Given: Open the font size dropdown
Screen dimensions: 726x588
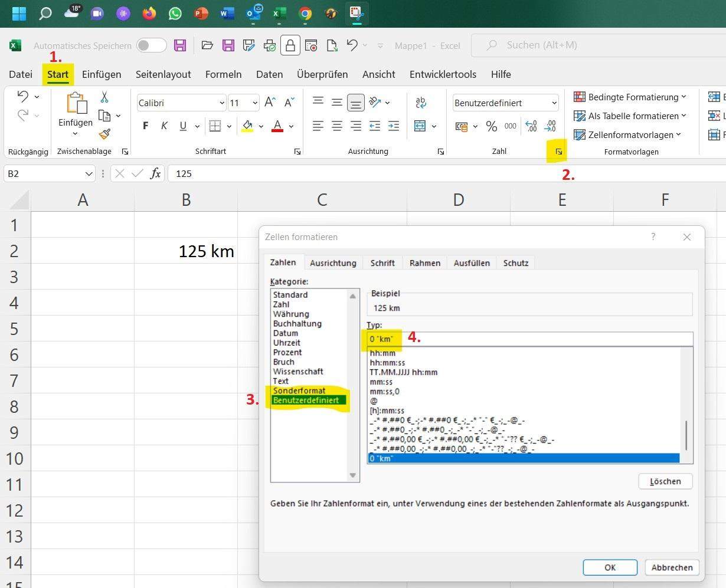Looking at the screenshot, I should pyautogui.click(x=254, y=103).
